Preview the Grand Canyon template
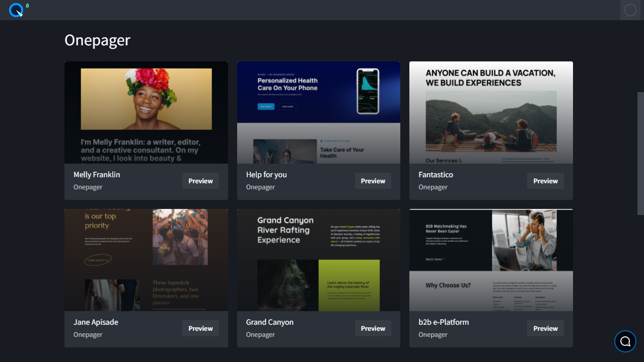The image size is (644, 362). click(373, 328)
